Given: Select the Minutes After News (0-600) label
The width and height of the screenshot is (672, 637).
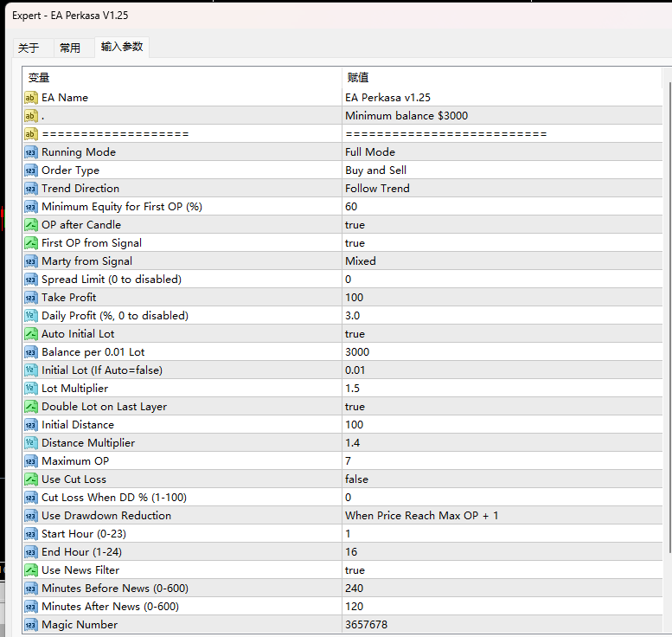Looking at the screenshot, I should click(110, 607).
